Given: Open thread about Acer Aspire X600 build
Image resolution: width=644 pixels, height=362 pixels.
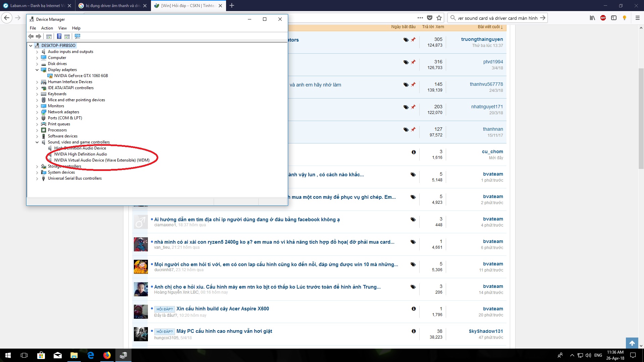Looking at the screenshot, I should (223, 309).
